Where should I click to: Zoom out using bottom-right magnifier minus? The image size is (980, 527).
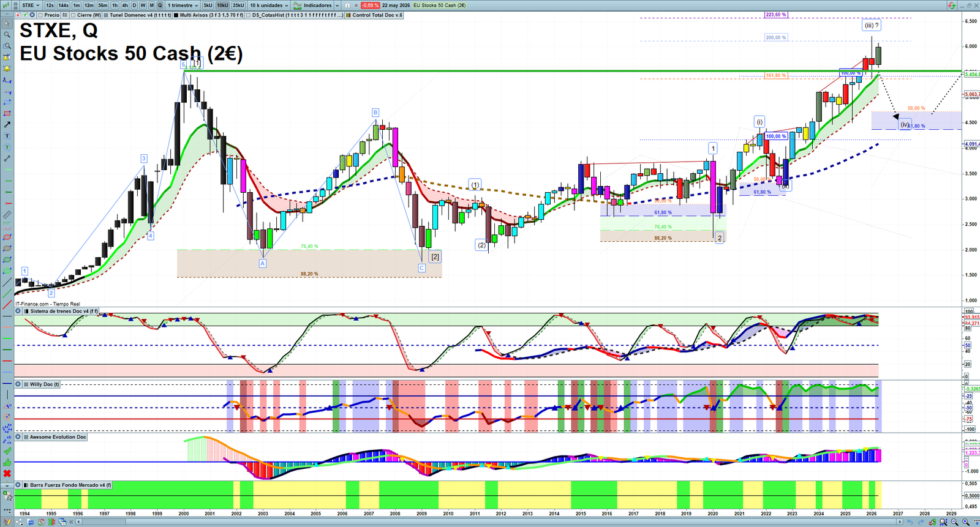coord(954,522)
